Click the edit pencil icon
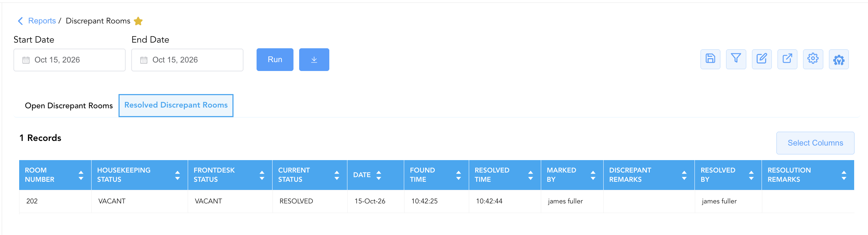The height and width of the screenshot is (235, 868). pyautogui.click(x=762, y=59)
